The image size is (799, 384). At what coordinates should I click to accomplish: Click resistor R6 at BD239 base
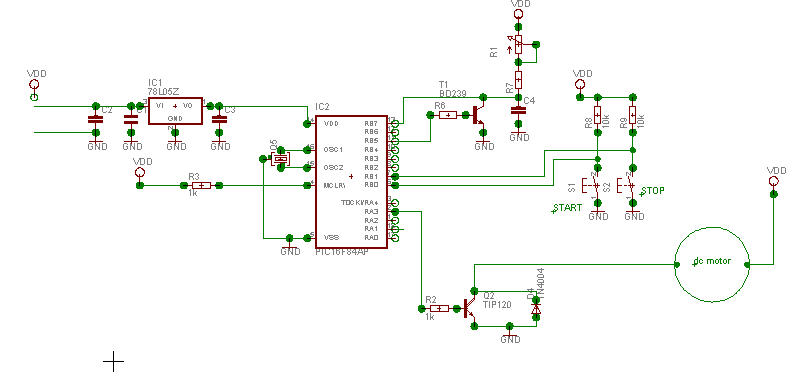pyautogui.click(x=448, y=116)
